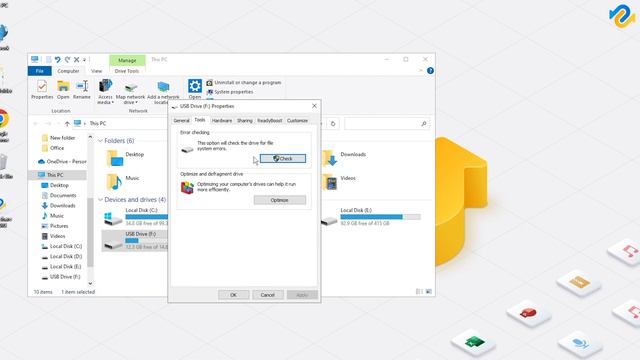Select This PC in navigation pane
Viewport: 640px width, 360px height.
coord(57,175)
